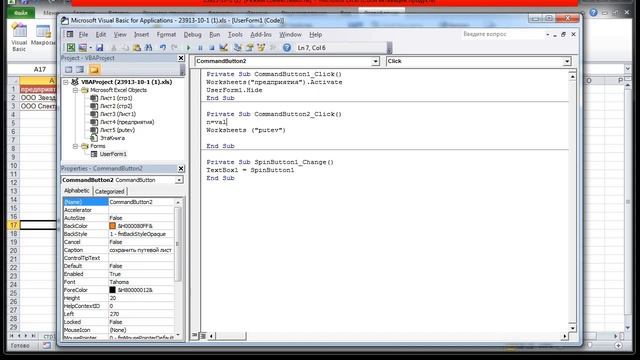Open the CommandButton2 object dropdown
This screenshot has height=360, width=640.
coord(375,61)
